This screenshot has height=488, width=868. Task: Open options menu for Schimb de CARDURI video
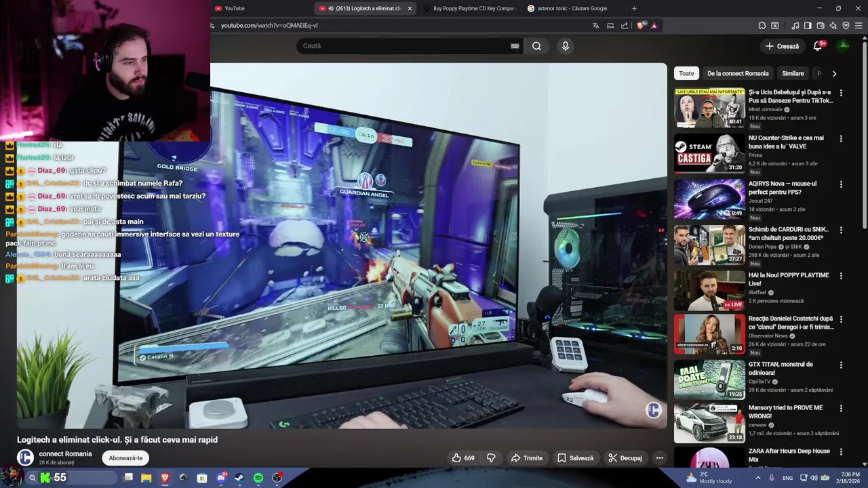pos(841,230)
